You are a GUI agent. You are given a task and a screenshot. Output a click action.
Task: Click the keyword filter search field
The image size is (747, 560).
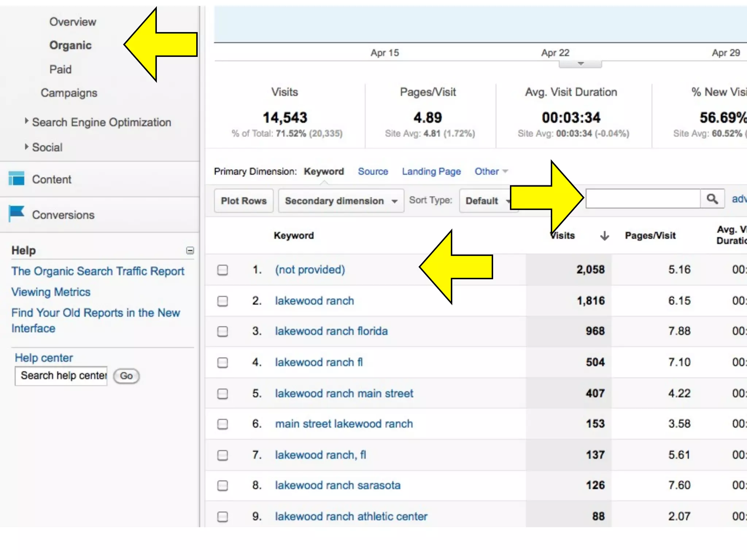(x=643, y=199)
